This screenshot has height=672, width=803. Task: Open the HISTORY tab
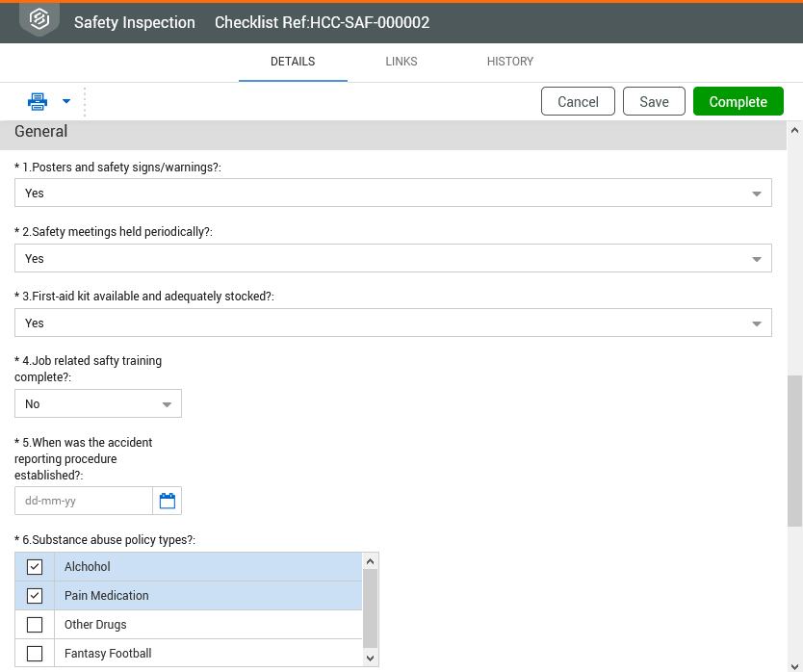coord(510,62)
